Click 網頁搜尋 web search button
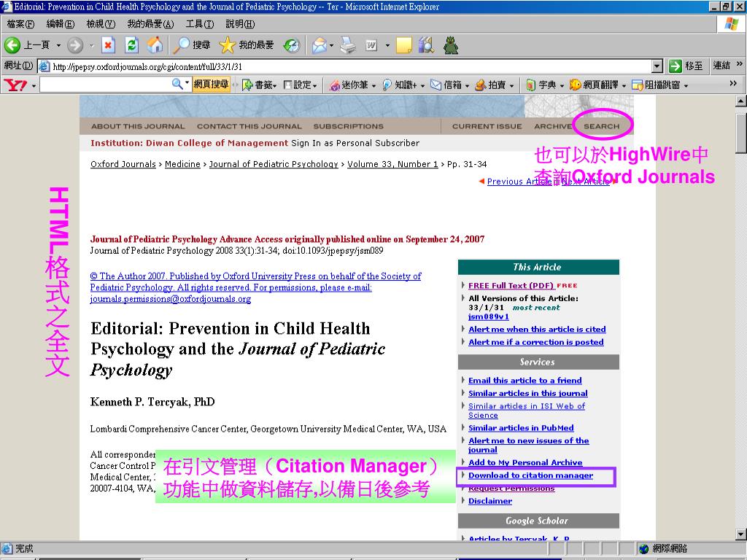This screenshot has height=560, width=747. 211,85
